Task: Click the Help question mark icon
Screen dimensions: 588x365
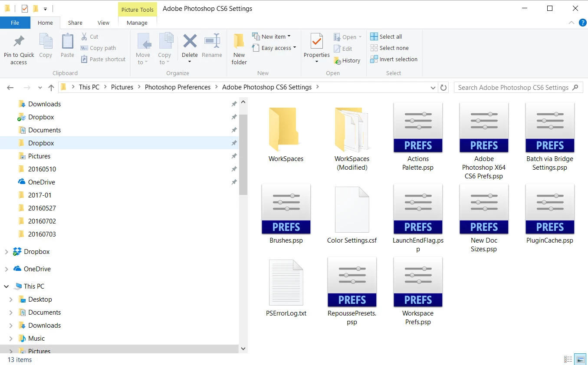Action: click(582, 23)
